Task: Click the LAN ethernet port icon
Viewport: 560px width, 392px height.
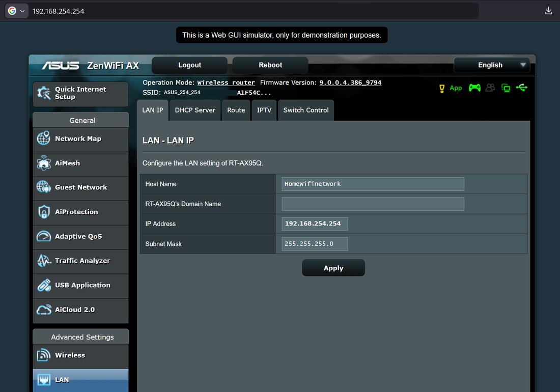Action: pyautogui.click(x=44, y=379)
